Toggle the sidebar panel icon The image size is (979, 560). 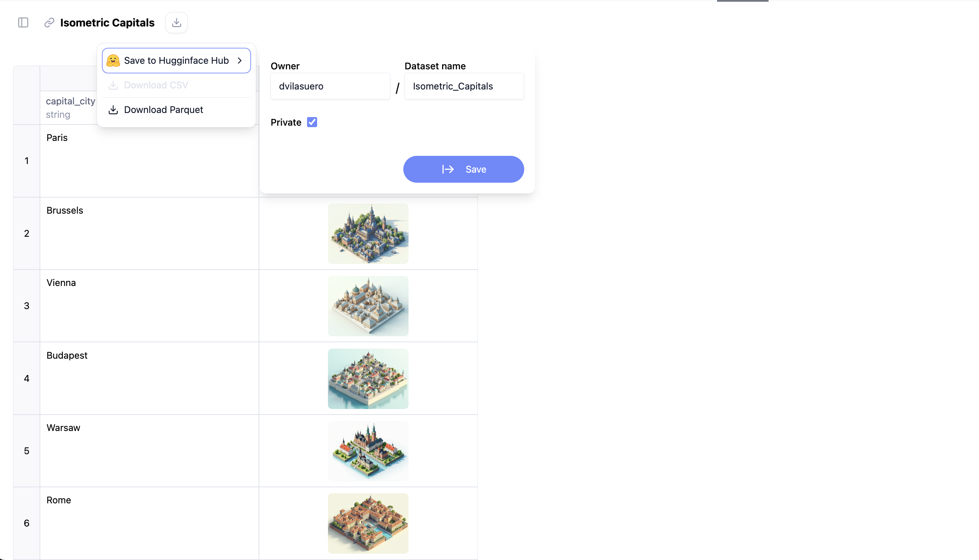tap(23, 23)
